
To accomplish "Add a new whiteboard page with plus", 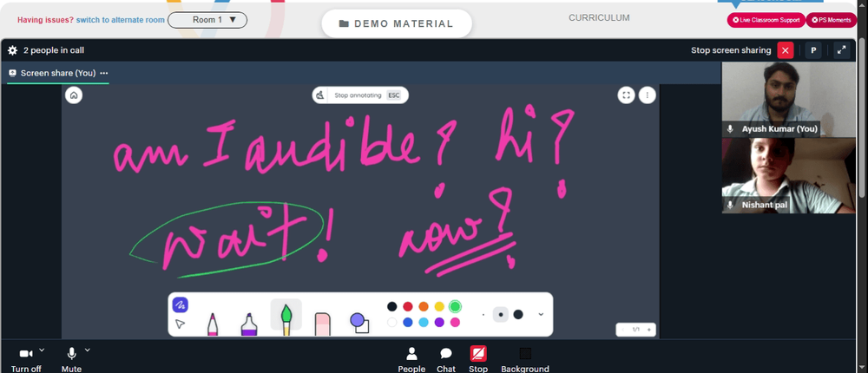I will click(649, 330).
